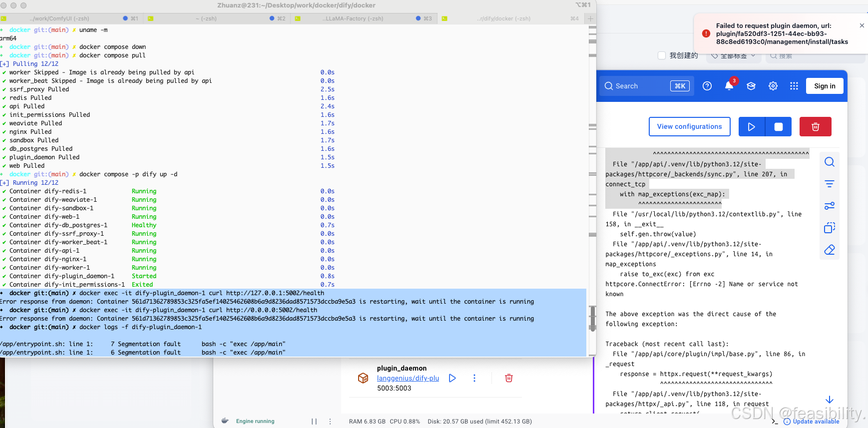Image resolution: width=868 pixels, height=428 pixels.
Task: Click the 'docker compose down' command line
Action: (x=112, y=47)
